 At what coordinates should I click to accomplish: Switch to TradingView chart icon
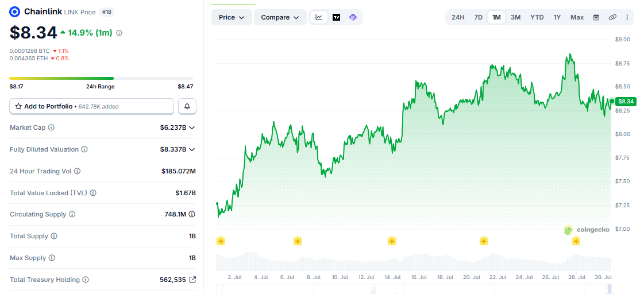coord(337,17)
